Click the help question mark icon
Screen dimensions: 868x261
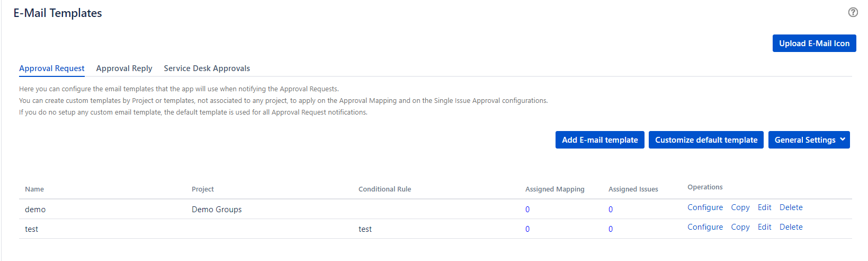click(853, 12)
